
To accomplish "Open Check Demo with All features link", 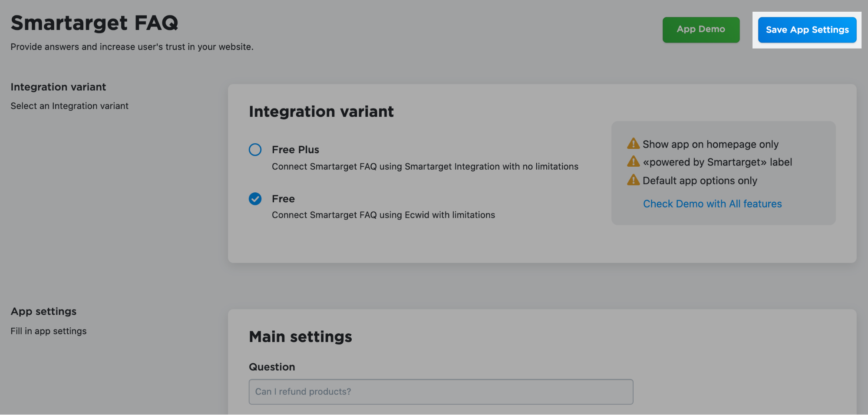I will click(712, 204).
